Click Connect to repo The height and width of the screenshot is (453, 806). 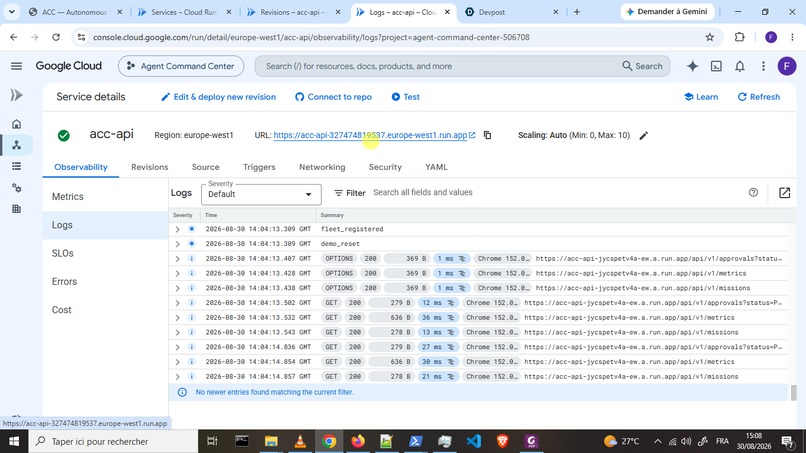click(x=333, y=97)
